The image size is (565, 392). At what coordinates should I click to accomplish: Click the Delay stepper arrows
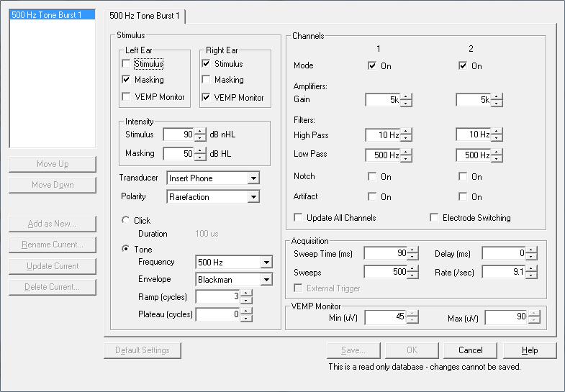530,253
